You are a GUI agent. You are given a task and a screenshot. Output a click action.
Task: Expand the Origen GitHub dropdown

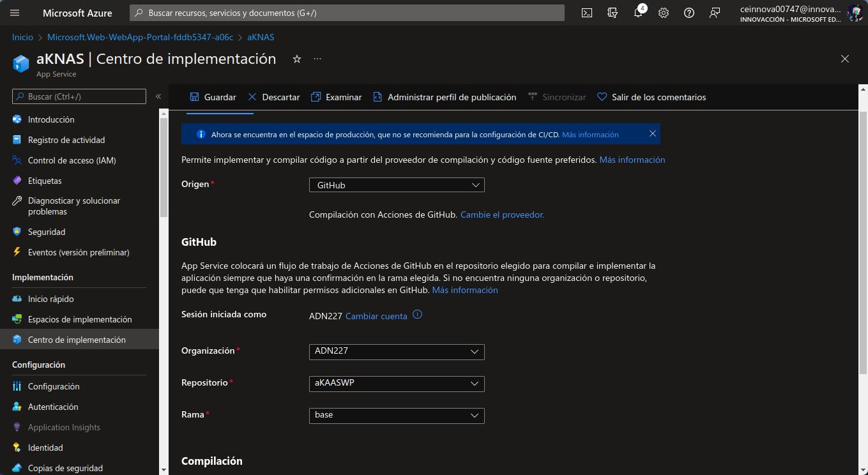point(397,185)
